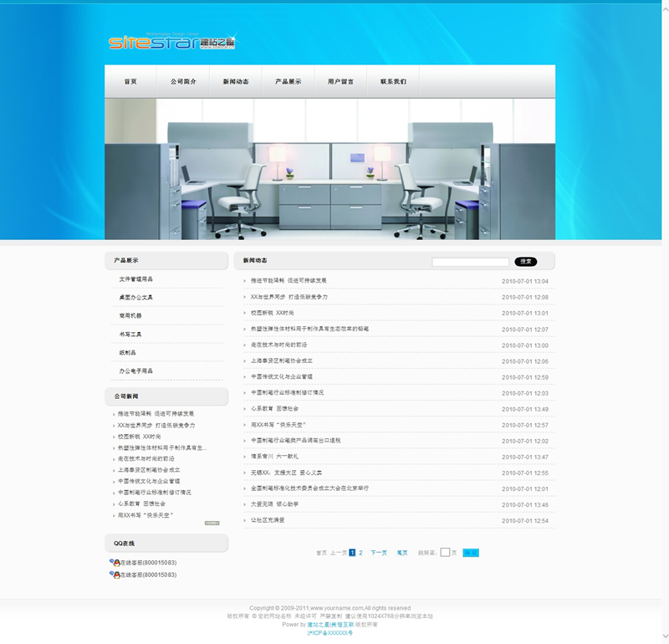Go to the 产品展示 navigation tab
This screenshot has width=669, height=644.
[289, 82]
